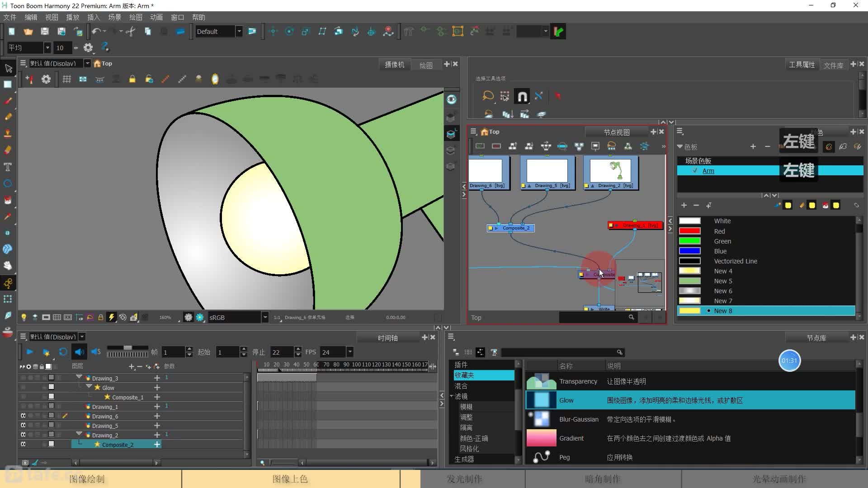Screen dimensions: 868x488
Task: Select the Transform arrow tool
Action: 8,68
